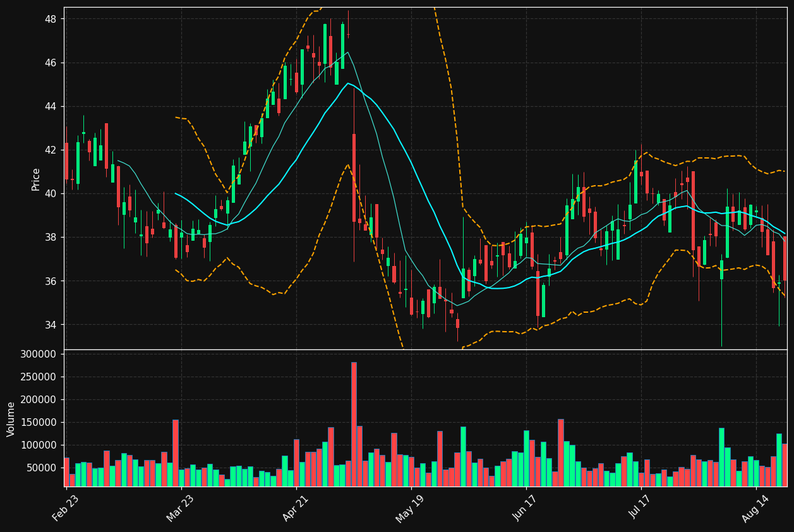Click the 'Feb 23' date label
794x532 pixels.
[66, 508]
